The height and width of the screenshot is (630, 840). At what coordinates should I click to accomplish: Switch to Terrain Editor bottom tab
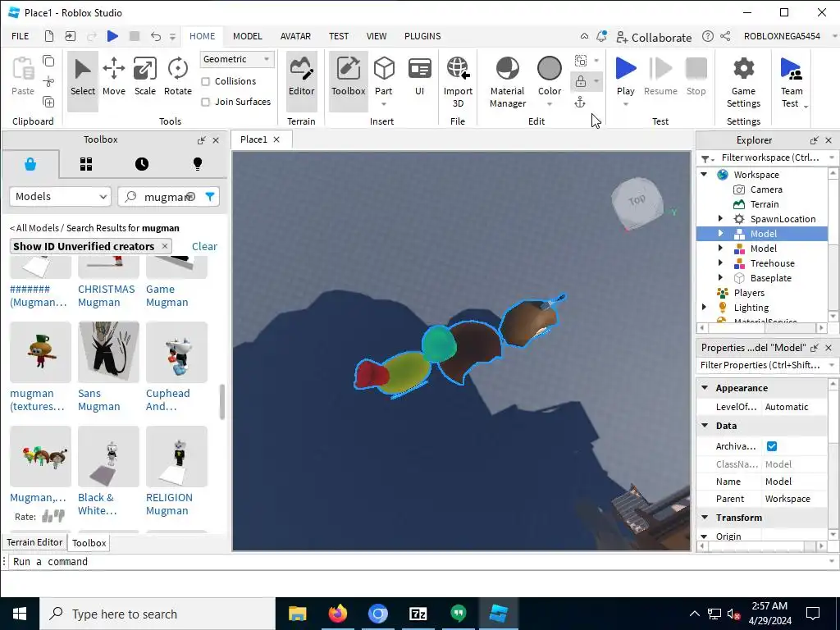tap(34, 542)
